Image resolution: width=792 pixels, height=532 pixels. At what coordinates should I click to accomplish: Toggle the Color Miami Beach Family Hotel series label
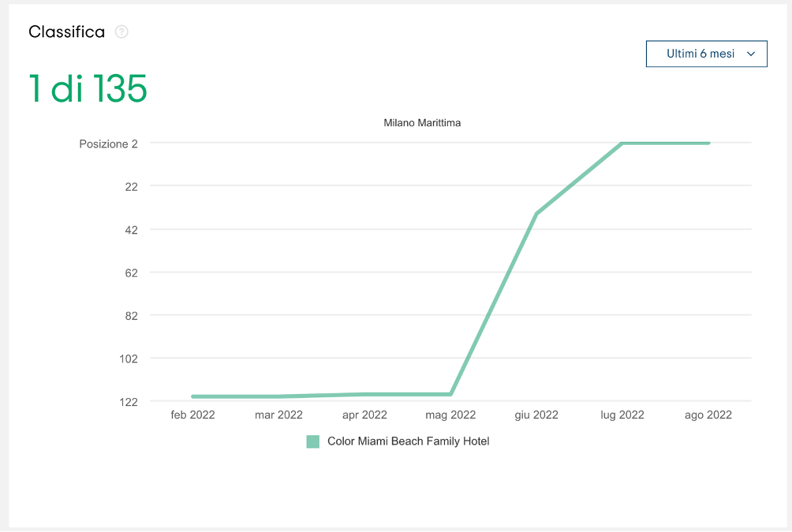click(x=408, y=441)
